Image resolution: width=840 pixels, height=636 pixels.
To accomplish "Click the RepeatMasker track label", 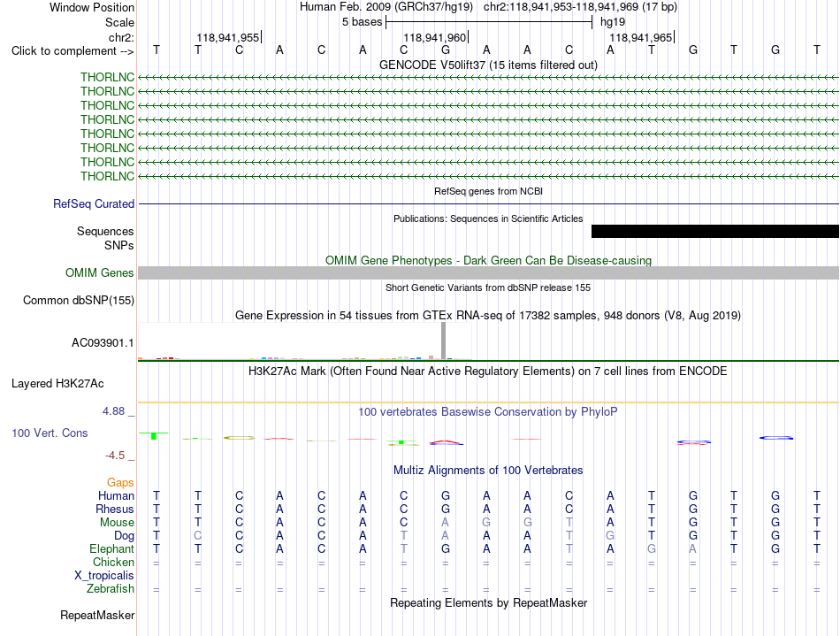I will click(97, 615).
